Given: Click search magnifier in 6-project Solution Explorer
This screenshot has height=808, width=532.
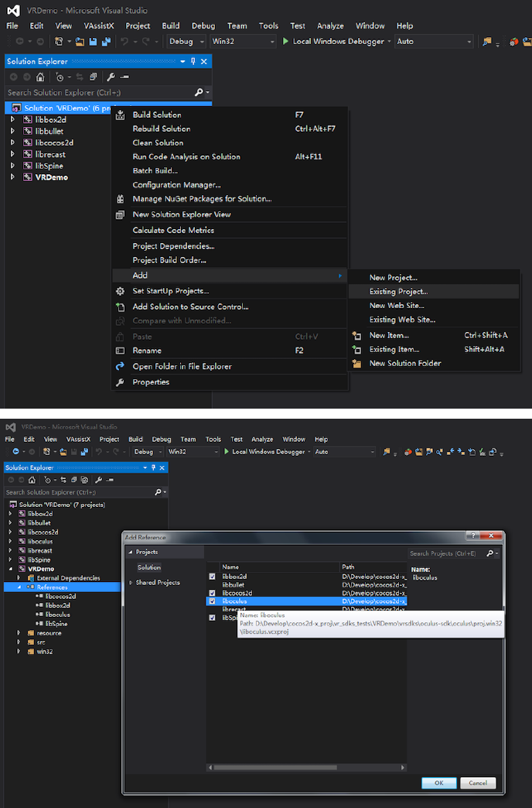Looking at the screenshot, I should 199,92.
